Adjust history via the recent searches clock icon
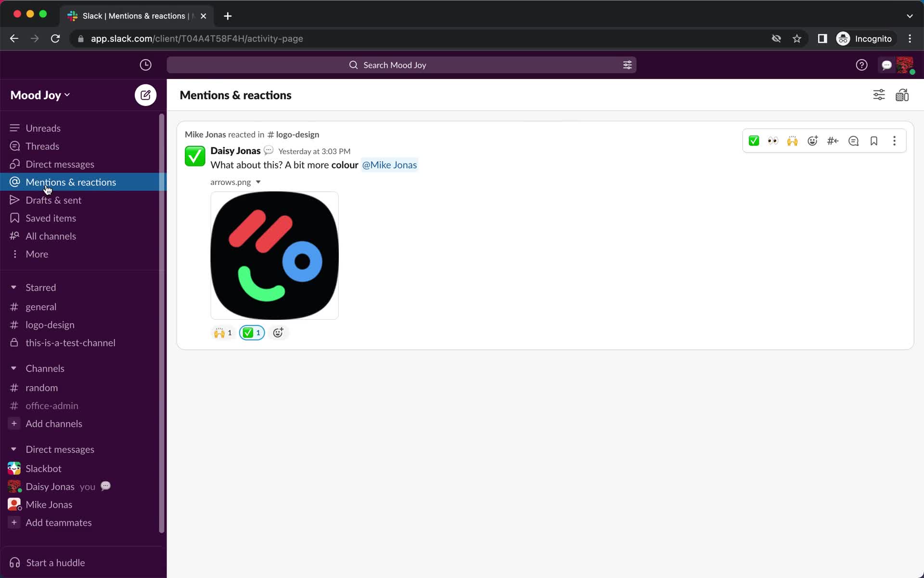Image resolution: width=924 pixels, height=578 pixels. (x=146, y=65)
